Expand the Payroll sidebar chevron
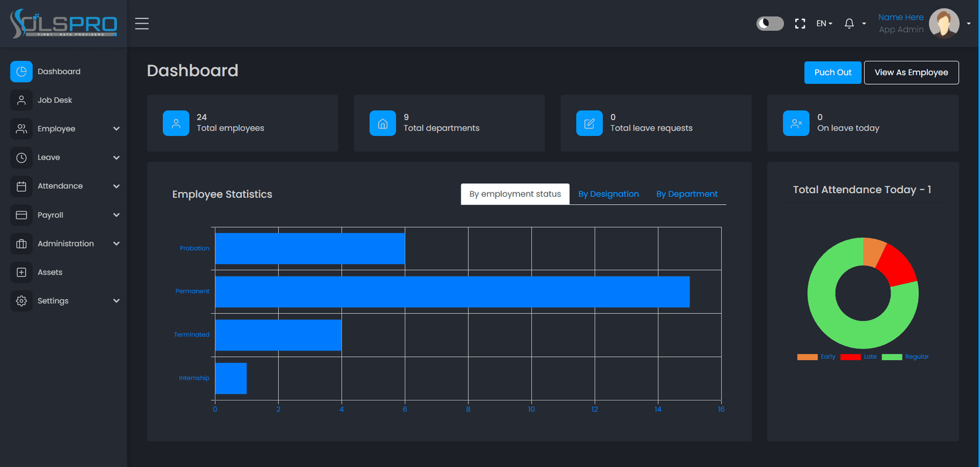Screen dimensions: 980x467 [116, 215]
